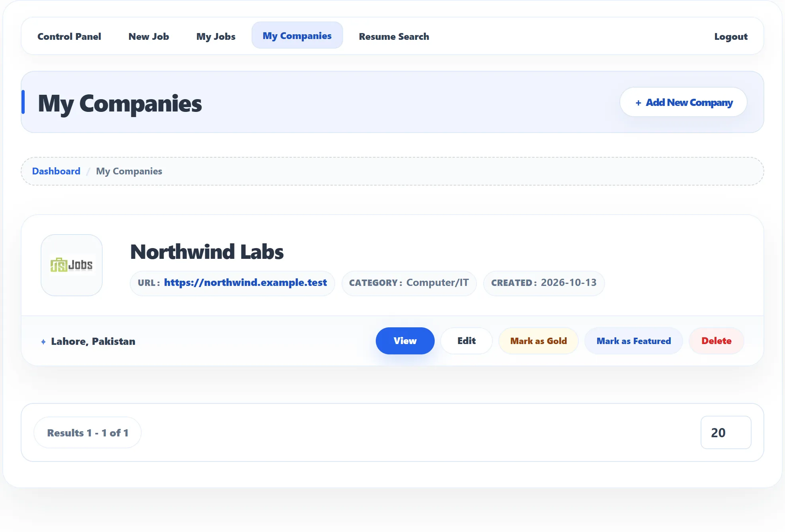This screenshot has height=532, width=785.
Task: Follow the Dashboard breadcrumb link
Action: coord(56,171)
